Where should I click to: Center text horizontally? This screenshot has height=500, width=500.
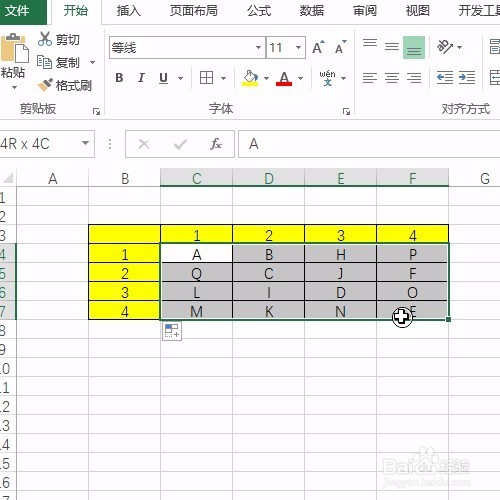tap(392, 78)
